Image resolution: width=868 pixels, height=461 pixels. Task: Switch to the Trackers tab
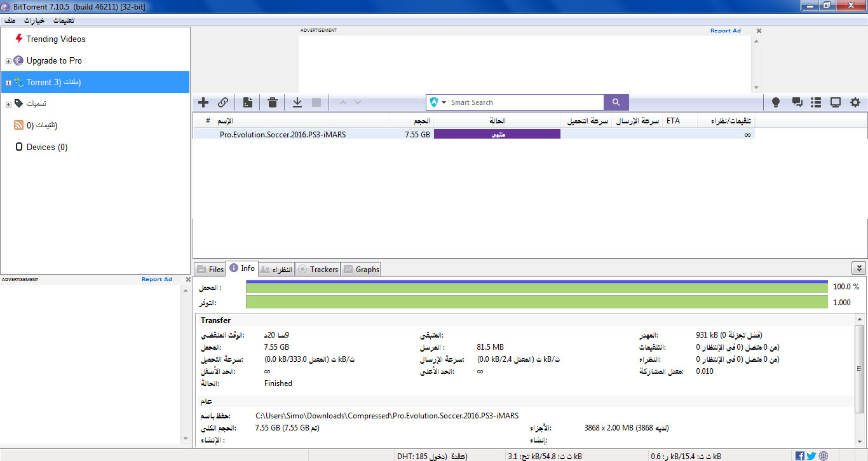[318, 270]
